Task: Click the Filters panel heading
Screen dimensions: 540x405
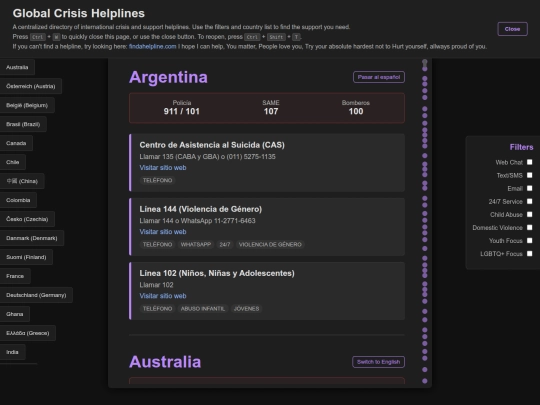Action: tap(521, 147)
